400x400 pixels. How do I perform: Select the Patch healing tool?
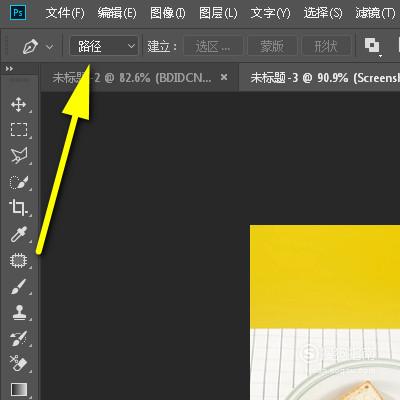[18, 260]
